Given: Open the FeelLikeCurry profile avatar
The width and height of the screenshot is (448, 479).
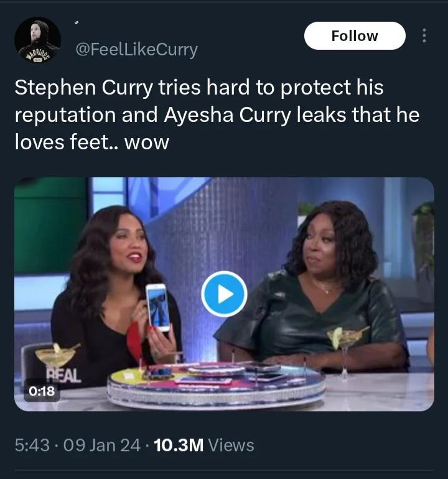Looking at the screenshot, I should (37, 40).
